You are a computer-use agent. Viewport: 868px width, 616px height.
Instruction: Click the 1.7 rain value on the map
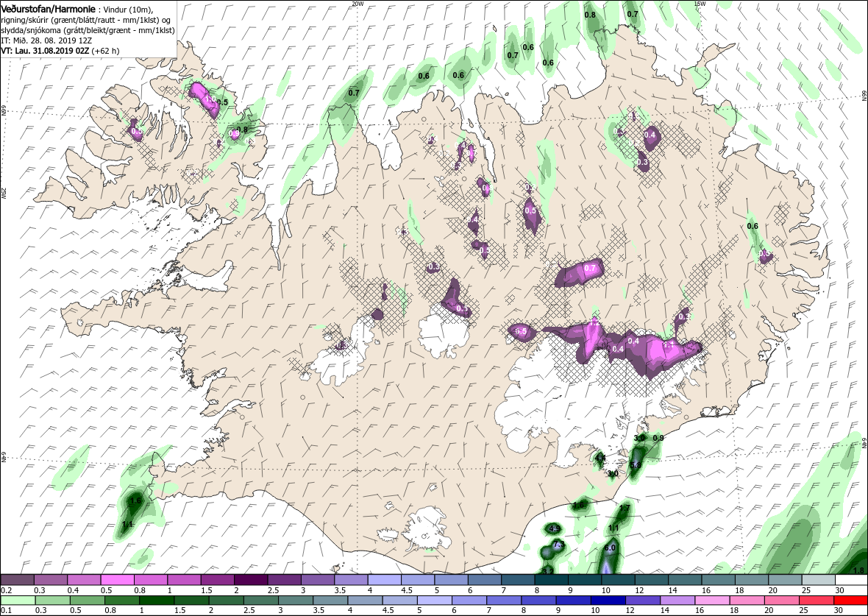(x=625, y=508)
